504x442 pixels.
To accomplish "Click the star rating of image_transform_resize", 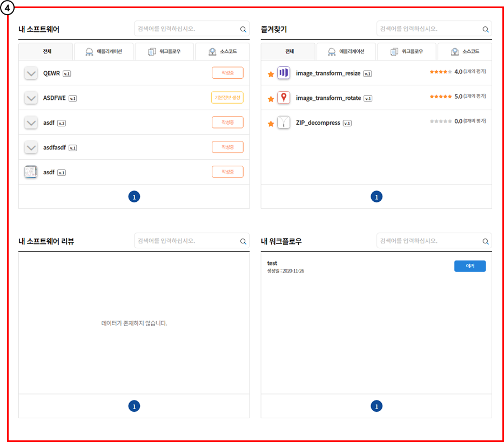I will click(x=440, y=71).
